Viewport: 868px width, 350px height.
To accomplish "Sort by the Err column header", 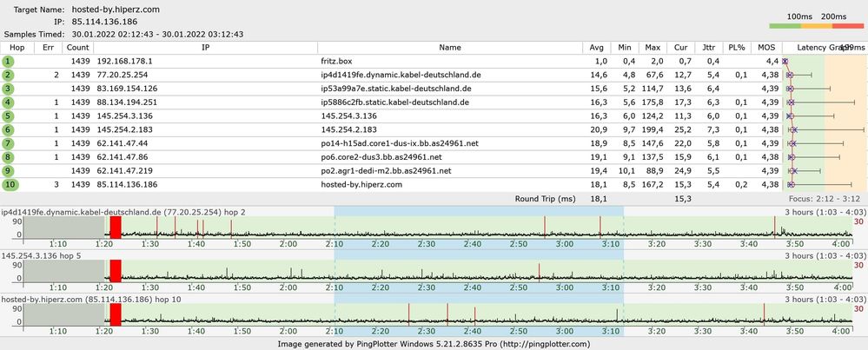I will [x=49, y=48].
